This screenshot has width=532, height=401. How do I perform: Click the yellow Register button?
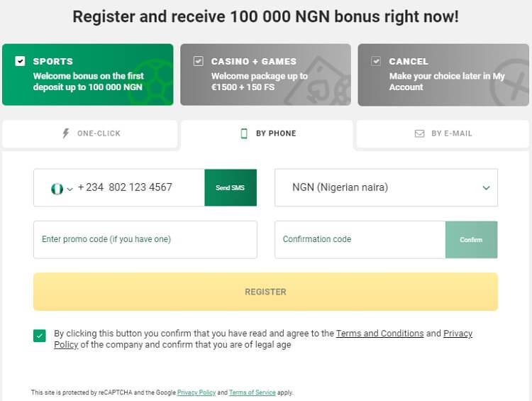266,292
